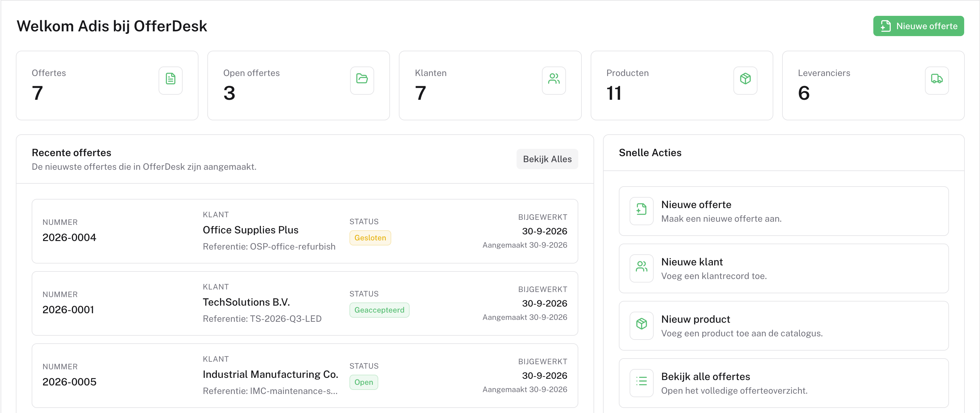Click the Industrial Manufacturing Co. customer name
This screenshot has height=413, width=980.
(270, 375)
